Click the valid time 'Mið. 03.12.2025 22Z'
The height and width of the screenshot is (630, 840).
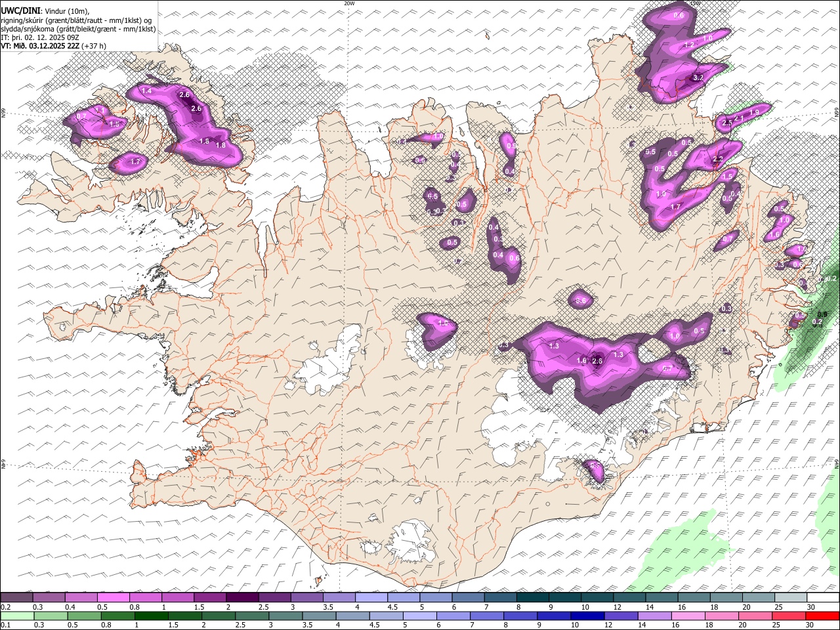tap(46, 46)
